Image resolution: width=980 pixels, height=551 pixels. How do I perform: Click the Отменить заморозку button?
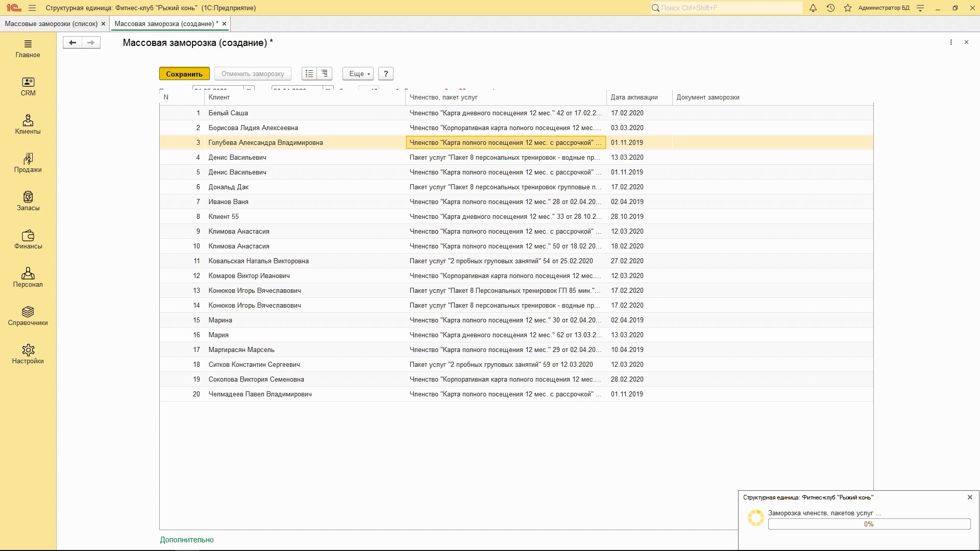tap(253, 74)
